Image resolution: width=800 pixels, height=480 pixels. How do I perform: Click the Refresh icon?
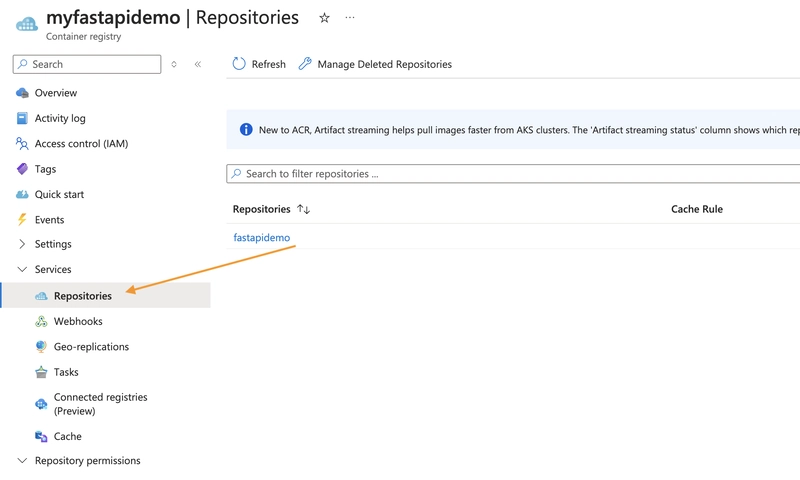pyautogui.click(x=239, y=64)
